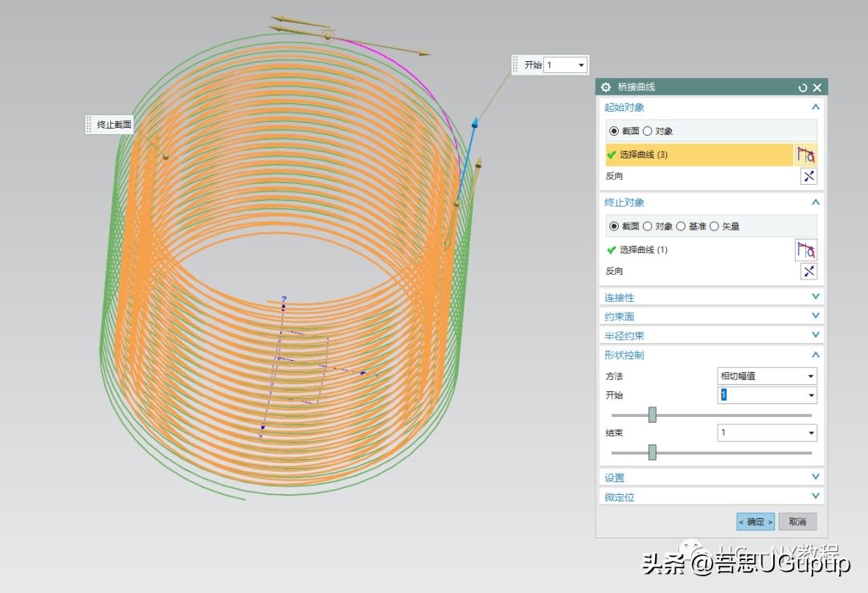Expand the 设置 section
This screenshot has height=593, width=868.
pos(815,476)
